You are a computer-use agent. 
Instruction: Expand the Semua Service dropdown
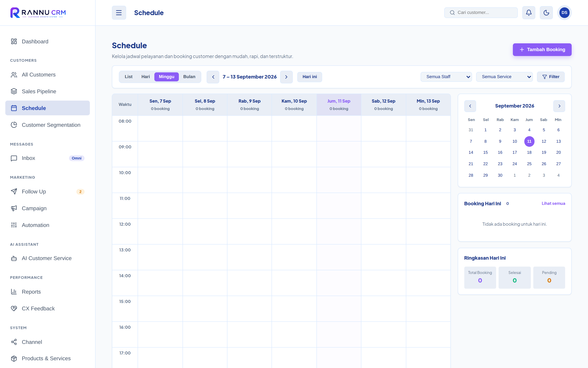[x=504, y=77]
